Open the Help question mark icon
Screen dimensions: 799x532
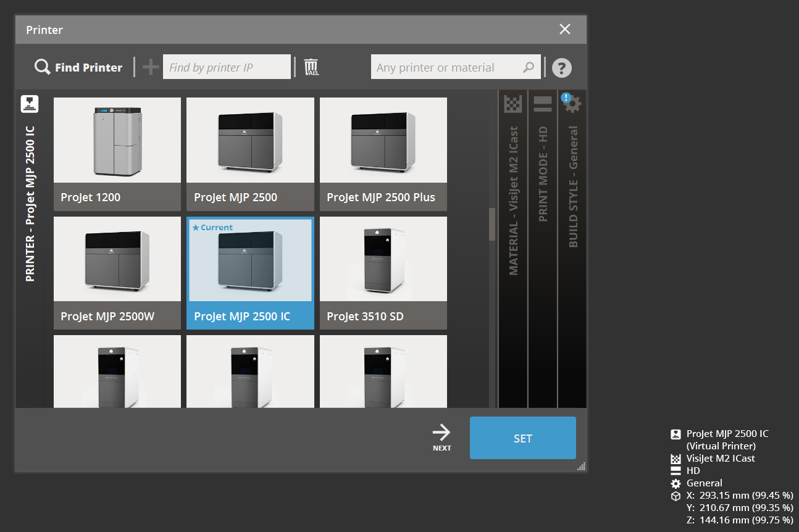(x=561, y=68)
